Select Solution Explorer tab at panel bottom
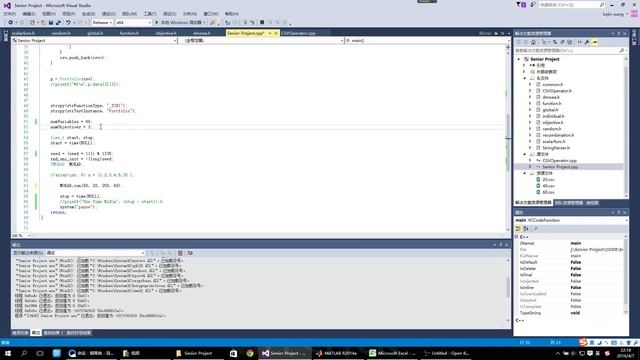The height and width of the screenshot is (360, 640). coord(533,203)
